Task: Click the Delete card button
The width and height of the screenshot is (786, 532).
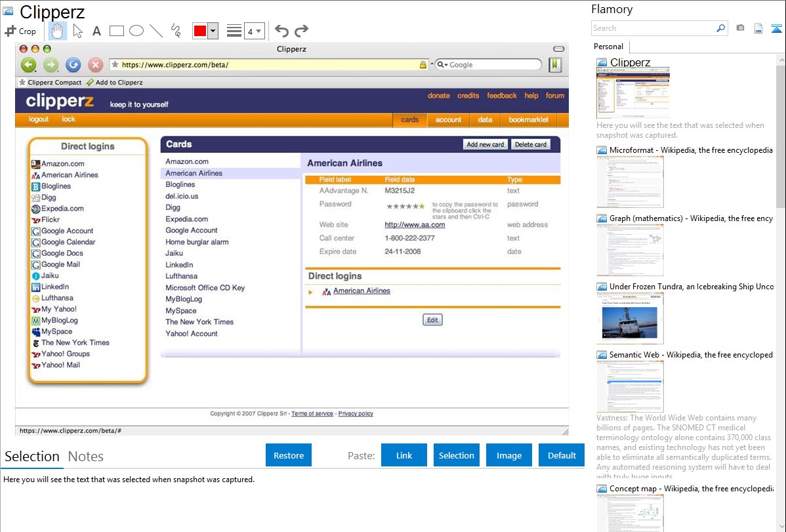Action: click(x=530, y=144)
